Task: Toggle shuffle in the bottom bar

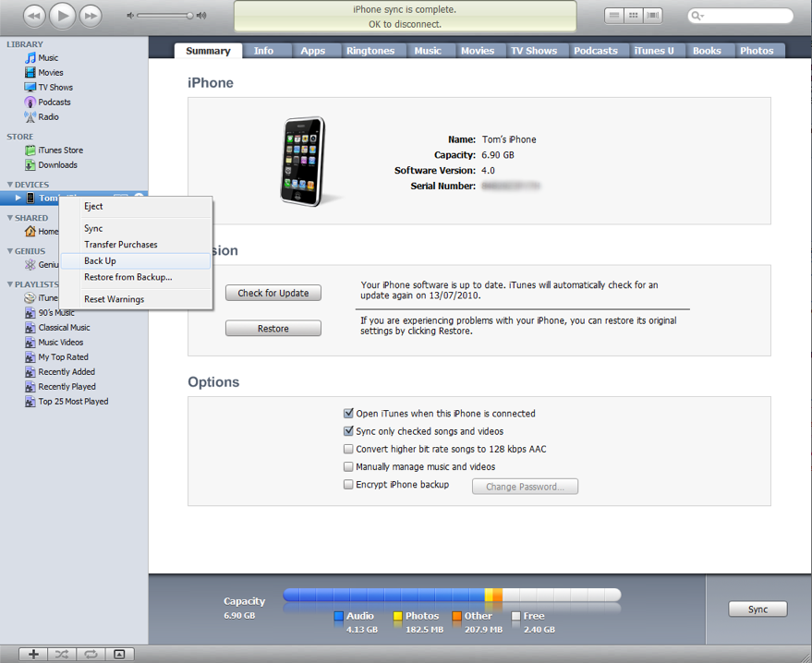Action: (x=61, y=654)
